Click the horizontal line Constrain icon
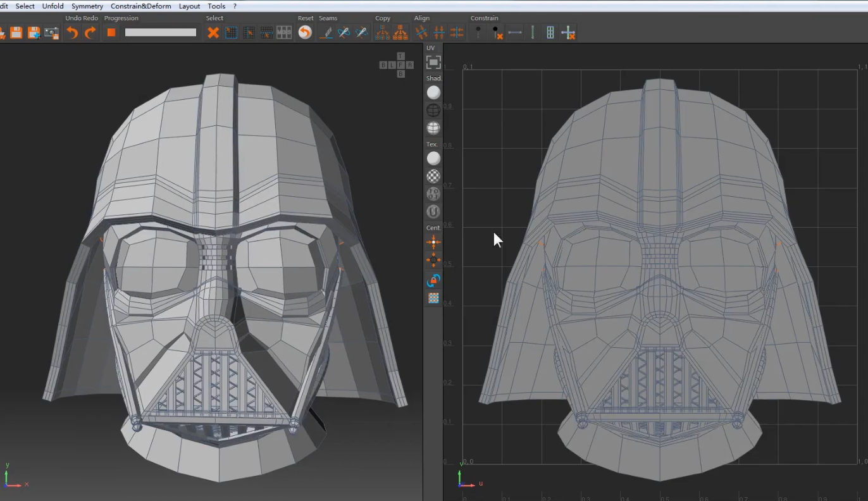 point(515,32)
